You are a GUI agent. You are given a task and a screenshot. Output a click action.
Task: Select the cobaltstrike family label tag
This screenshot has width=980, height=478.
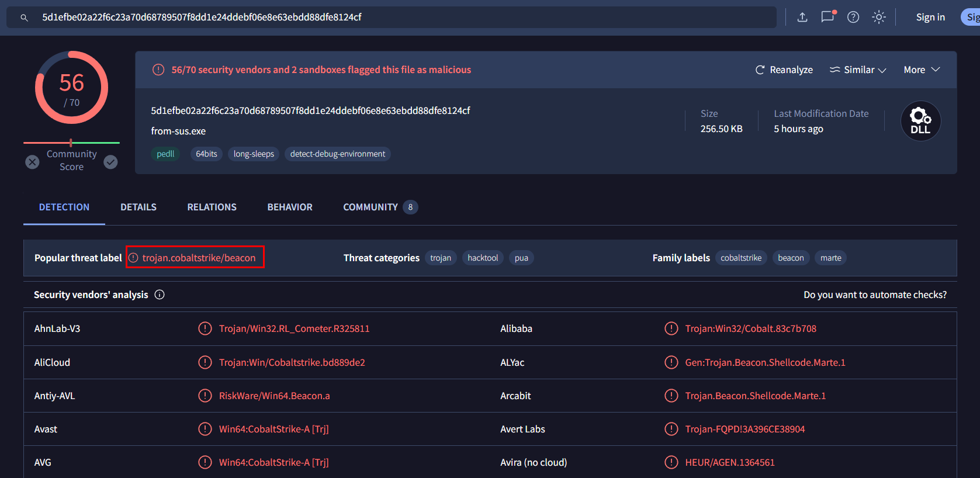[741, 258]
